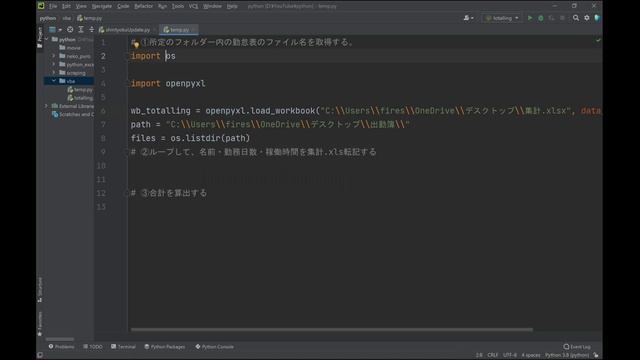This screenshot has height=360, width=640.
Task: Expand the python_excel folder
Action: click(53, 64)
